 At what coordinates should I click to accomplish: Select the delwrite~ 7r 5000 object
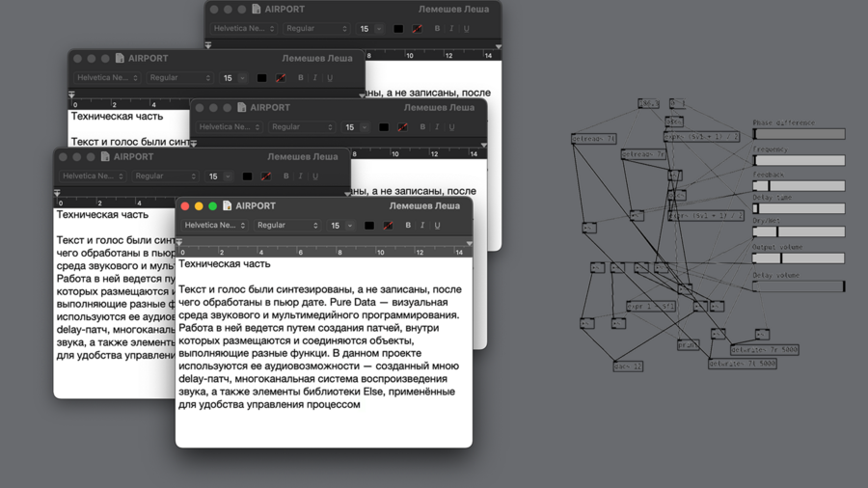click(765, 350)
